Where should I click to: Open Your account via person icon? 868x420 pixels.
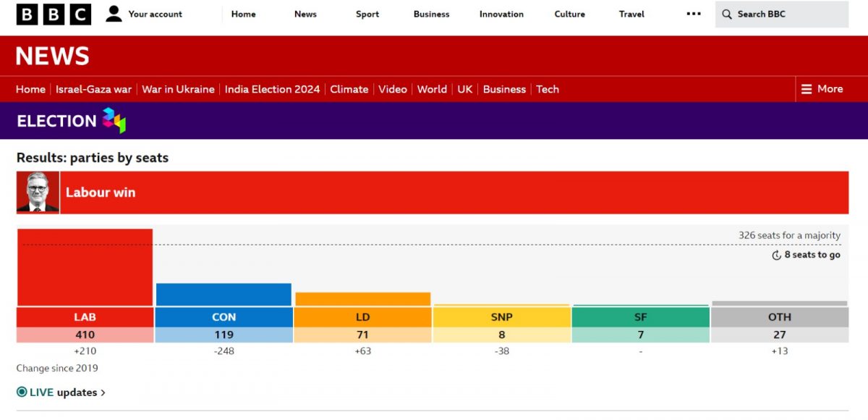(114, 14)
